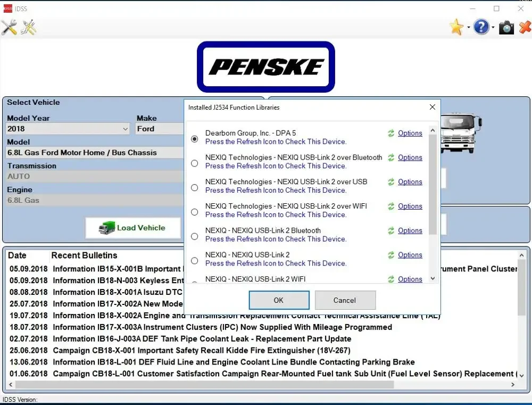
Task: Click bulletins list scroll up arrow
Action: tap(521, 255)
